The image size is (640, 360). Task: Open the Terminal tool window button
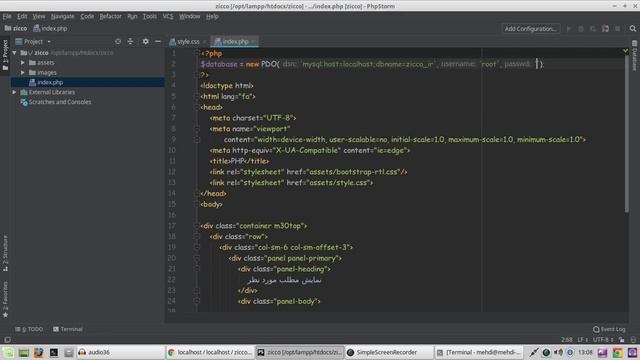coord(68,329)
